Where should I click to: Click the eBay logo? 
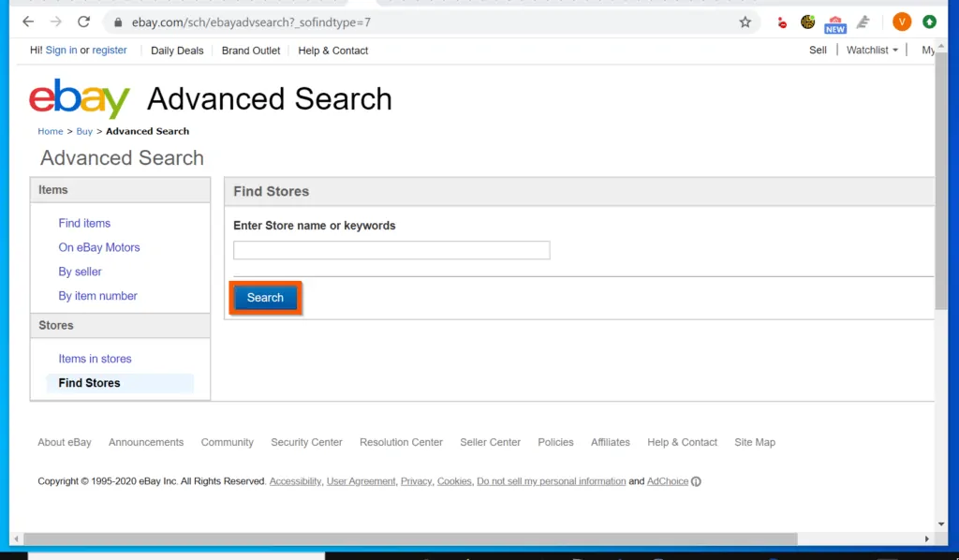tap(80, 97)
